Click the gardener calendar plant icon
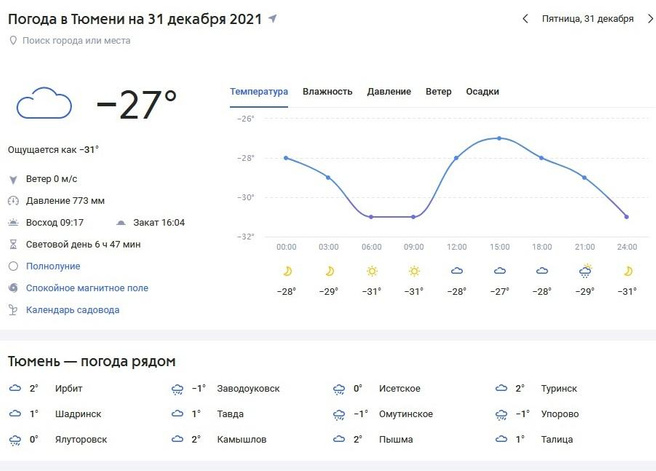This screenshot has height=471, width=656. coord(13,310)
